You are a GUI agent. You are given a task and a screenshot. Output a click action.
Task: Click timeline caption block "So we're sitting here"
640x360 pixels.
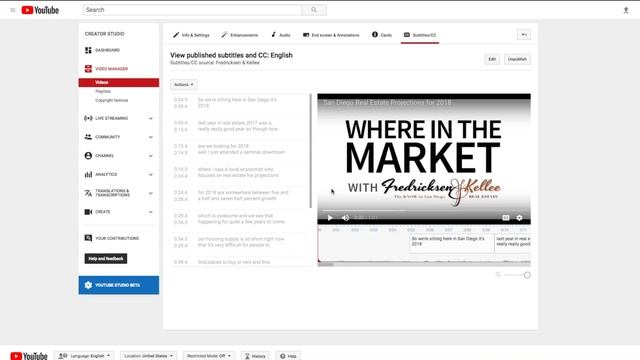(451, 243)
